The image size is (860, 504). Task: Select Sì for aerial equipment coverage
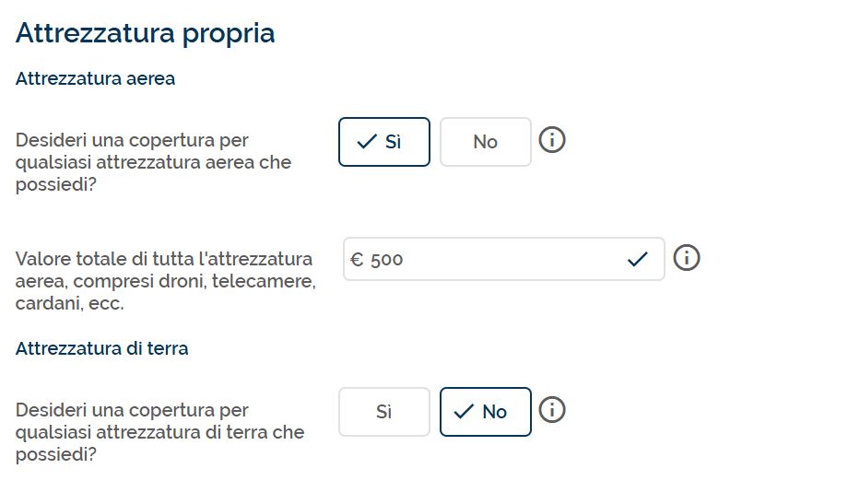(384, 142)
